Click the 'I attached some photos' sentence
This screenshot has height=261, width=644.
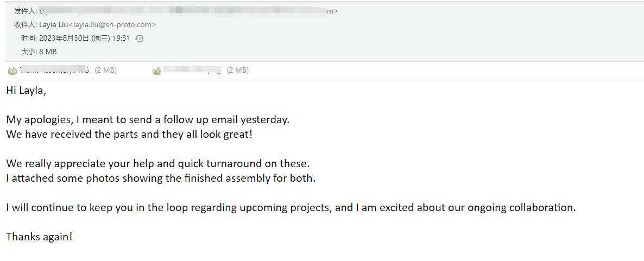pos(161,179)
